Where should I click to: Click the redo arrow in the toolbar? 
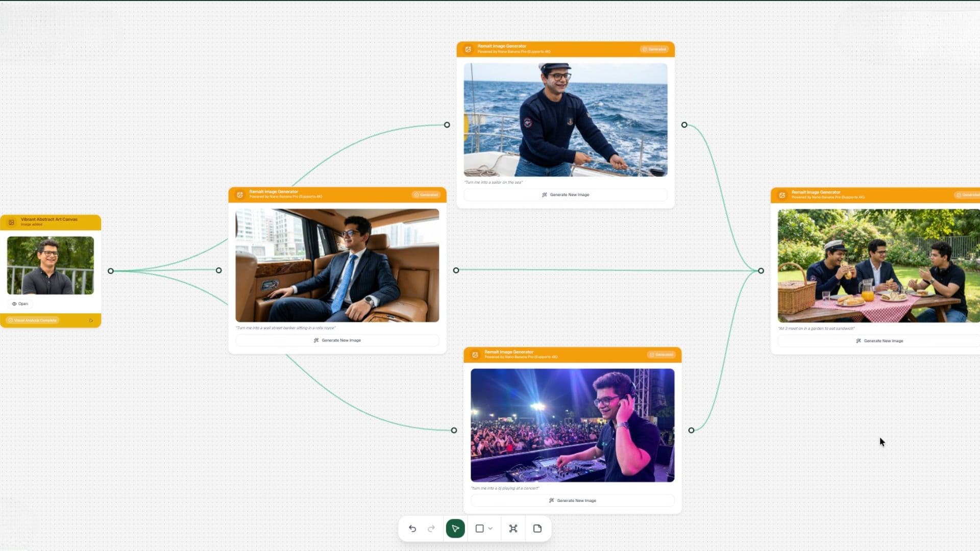[x=431, y=528]
